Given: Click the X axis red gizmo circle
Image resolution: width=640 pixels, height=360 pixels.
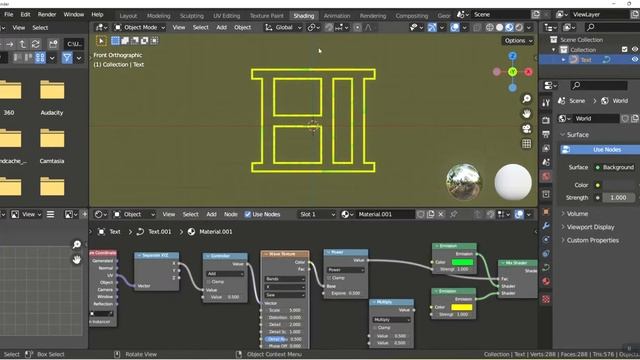Looking at the screenshot, I should tap(529, 72).
